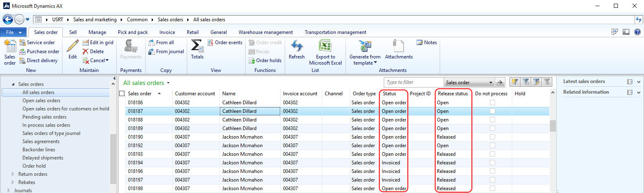
Task: Expand Related information pane
Action: tap(639, 92)
